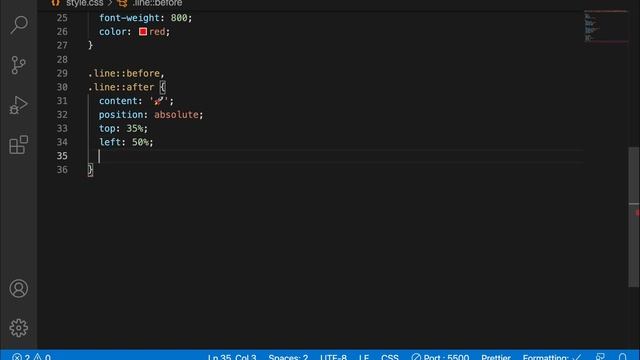640x360 pixels.
Task: Click the vertical scrollbar thumb
Action: 634,217
